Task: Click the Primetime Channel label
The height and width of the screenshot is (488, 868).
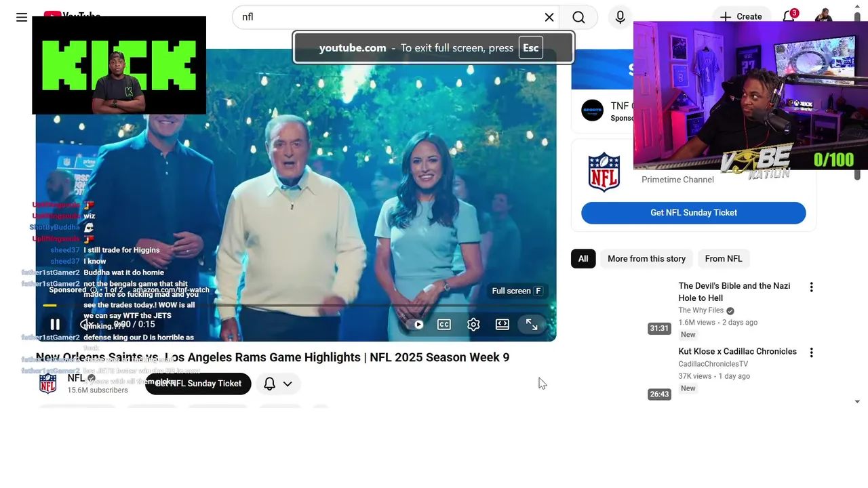Action: [x=677, y=180]
